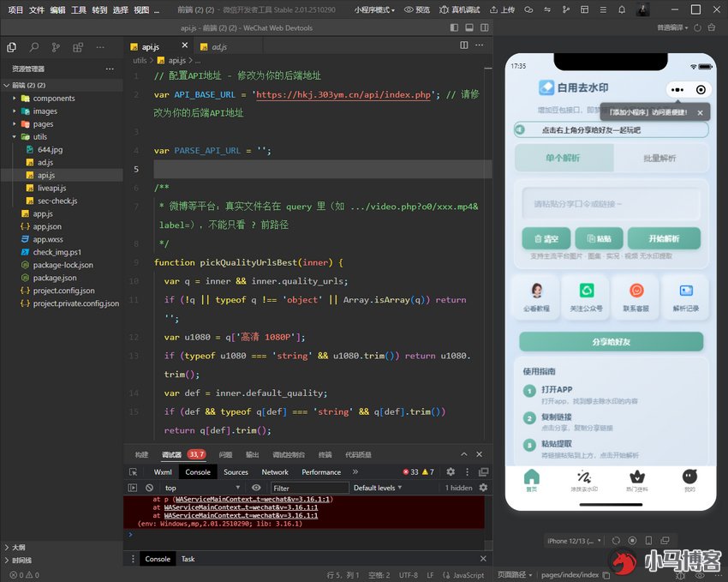Screen dimensions: 728x582
Task: Open version management branch icon in toolbar
Action: pyautogui.click(x=565, y=9)
